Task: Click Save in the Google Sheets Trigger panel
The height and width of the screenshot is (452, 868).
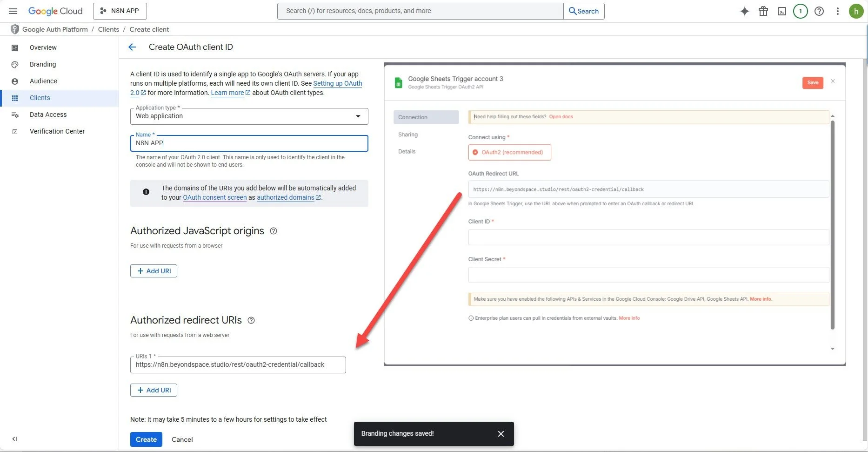Action: pyautogui.click(x=812, y=82)
